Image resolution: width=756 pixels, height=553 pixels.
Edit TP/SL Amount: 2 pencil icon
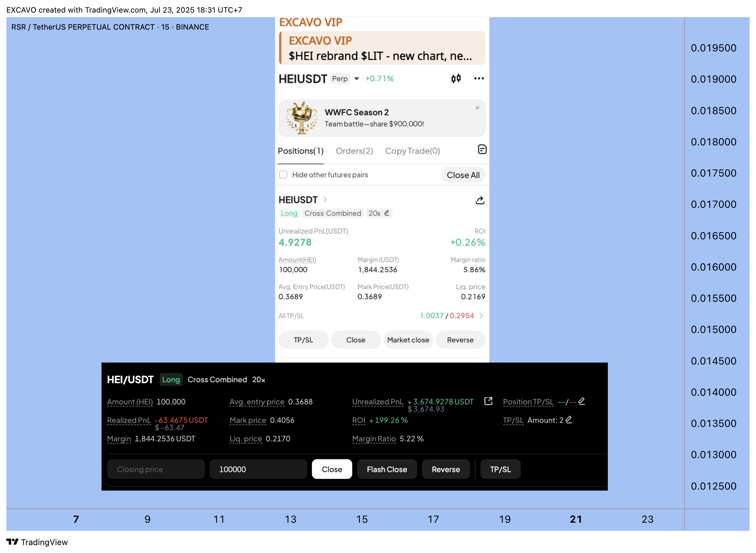tap(569, 419)
